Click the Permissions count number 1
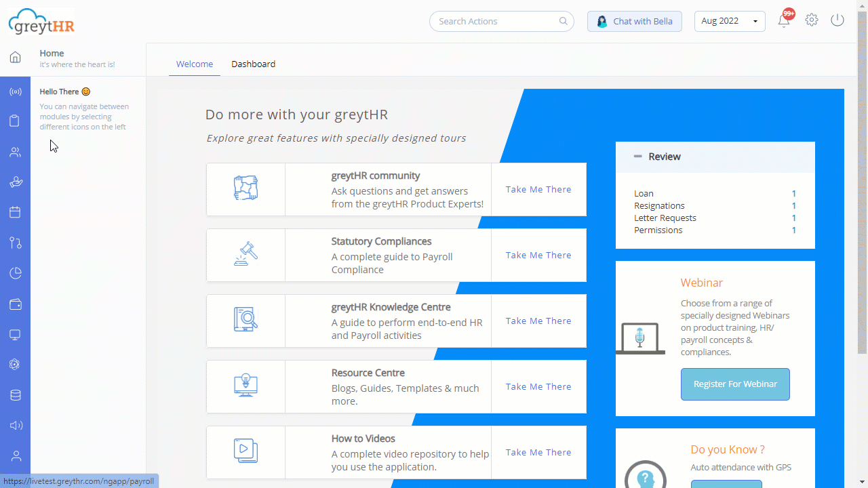 pos(794,230)
